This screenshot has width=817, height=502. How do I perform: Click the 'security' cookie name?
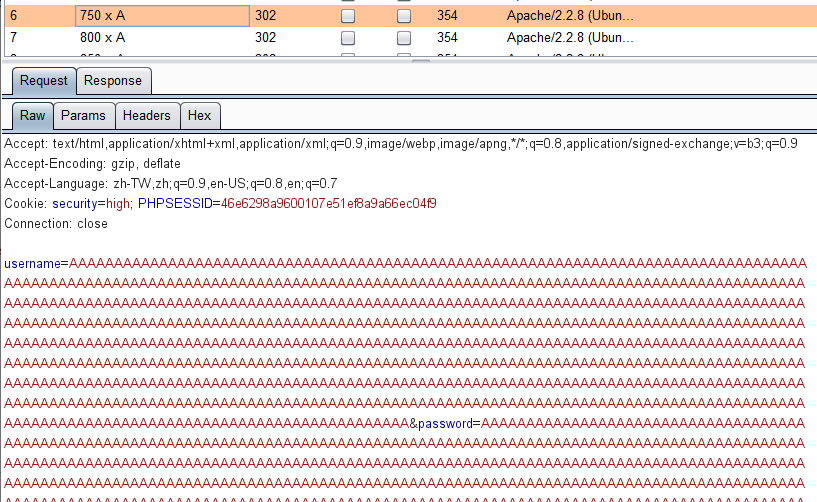pyautogui.click(x=75, y=204)
